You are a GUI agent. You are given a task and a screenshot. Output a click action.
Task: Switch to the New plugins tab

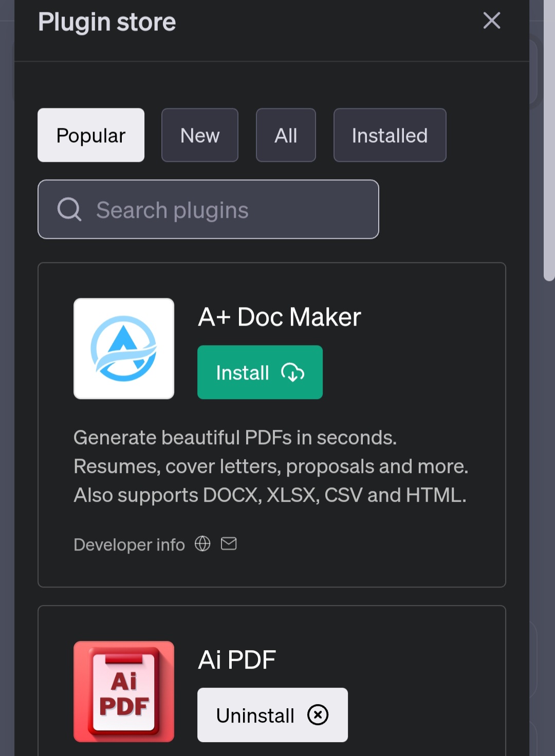(x=200, y=135)
